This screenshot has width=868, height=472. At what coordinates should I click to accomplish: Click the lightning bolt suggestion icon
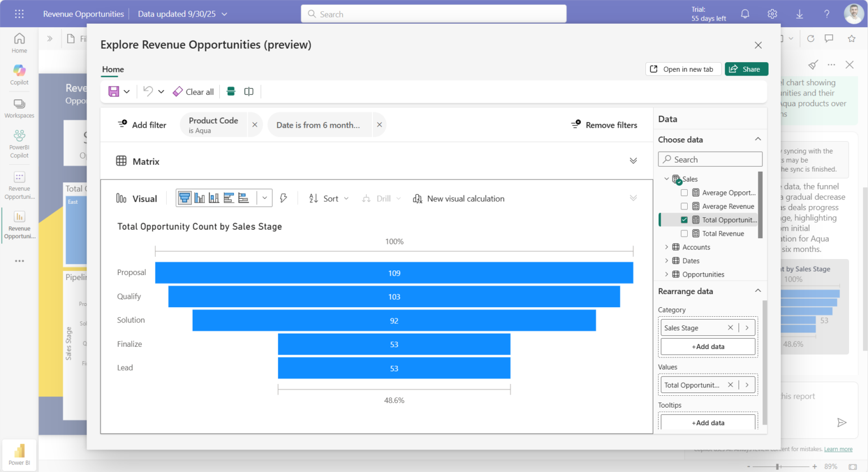[284, 198]
